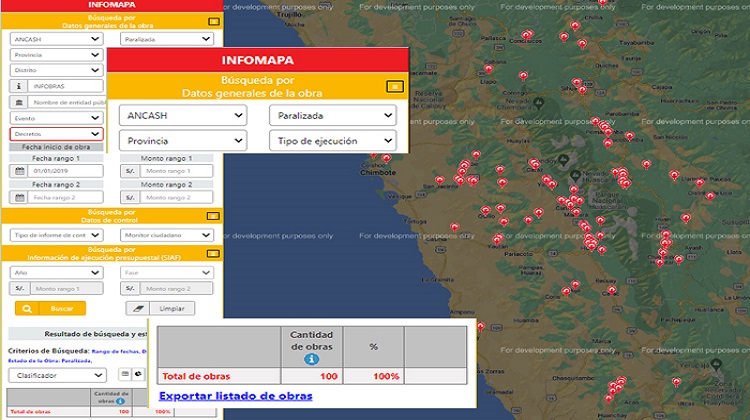Select the lone marker north of Zona Reservada label
Image resolution: width=750 pixels, height=420 pixels.
coord(676,382)
